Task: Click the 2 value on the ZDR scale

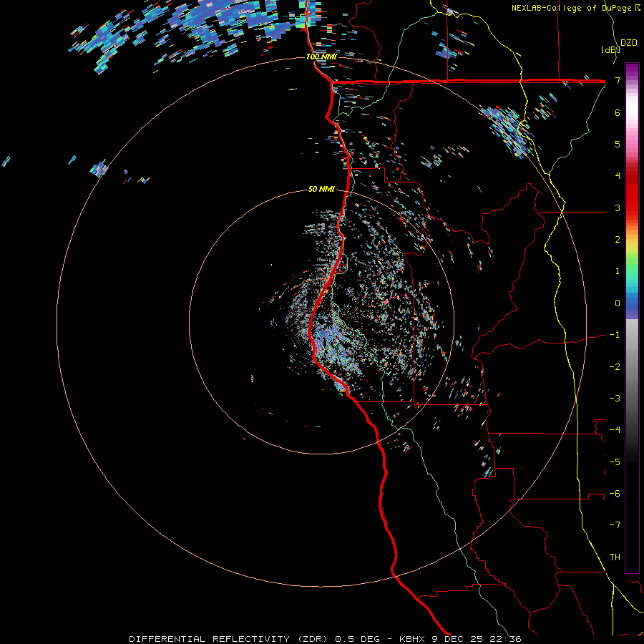Action: pyautogui.click(x=618, y=240)
